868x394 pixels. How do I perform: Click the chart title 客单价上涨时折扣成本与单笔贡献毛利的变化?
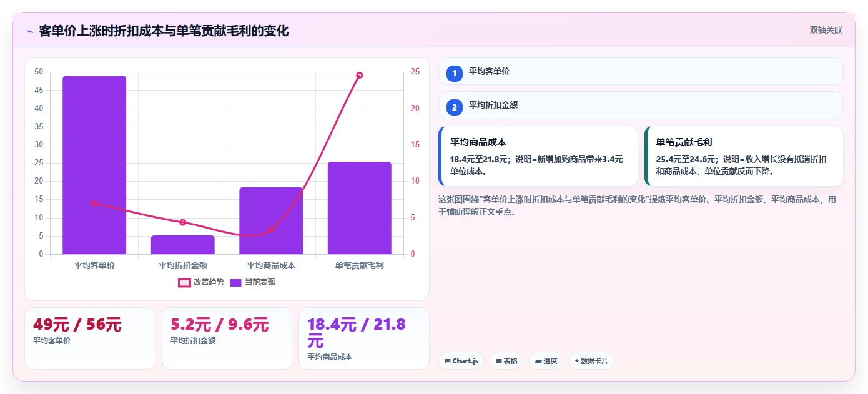(x=164, y=31)
